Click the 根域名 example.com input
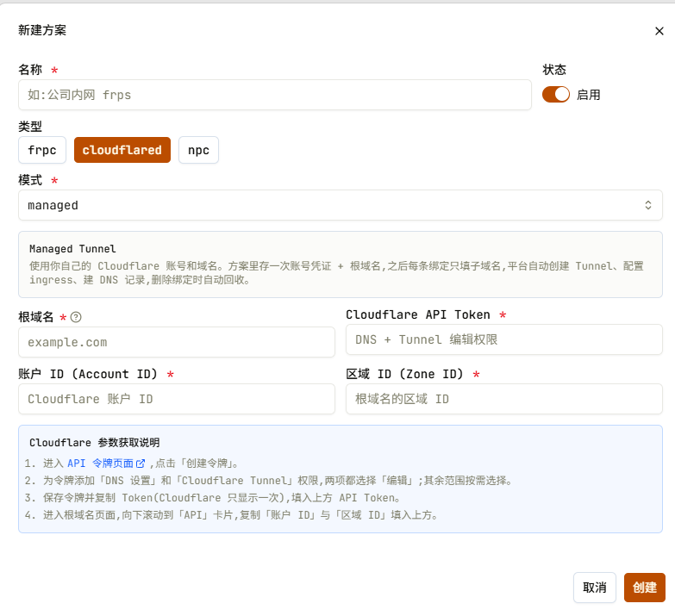This screenshot has height=616, width=675. point(177,342)
